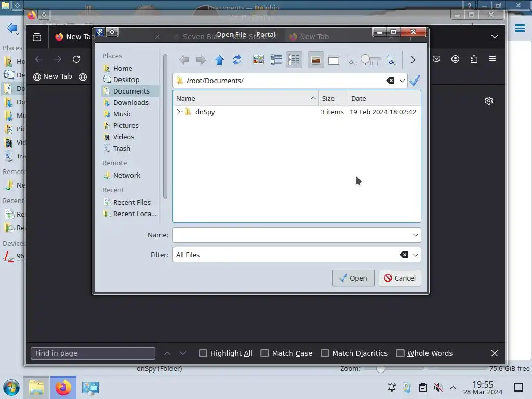This screenshot has width=532, height=399.
Task: Click the Cancel button
Action: pyautogui.click(x=400, y=278)
